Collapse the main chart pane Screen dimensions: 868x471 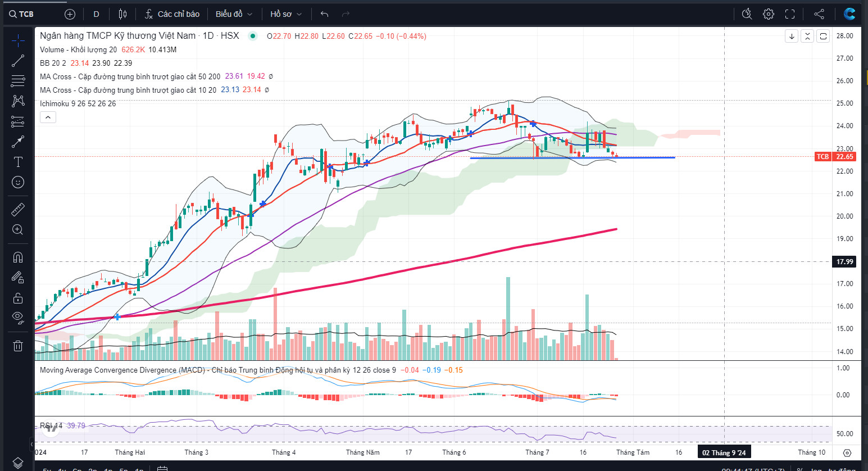tap(807, 37)
